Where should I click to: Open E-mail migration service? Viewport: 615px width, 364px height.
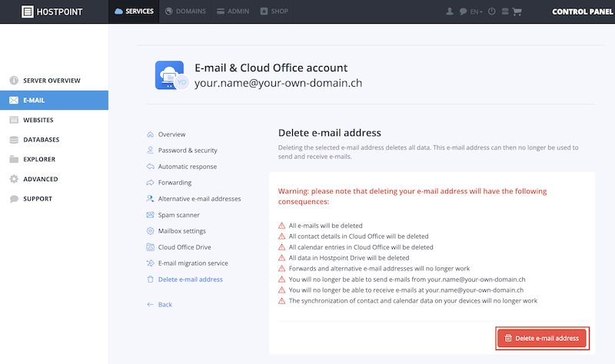187,263
